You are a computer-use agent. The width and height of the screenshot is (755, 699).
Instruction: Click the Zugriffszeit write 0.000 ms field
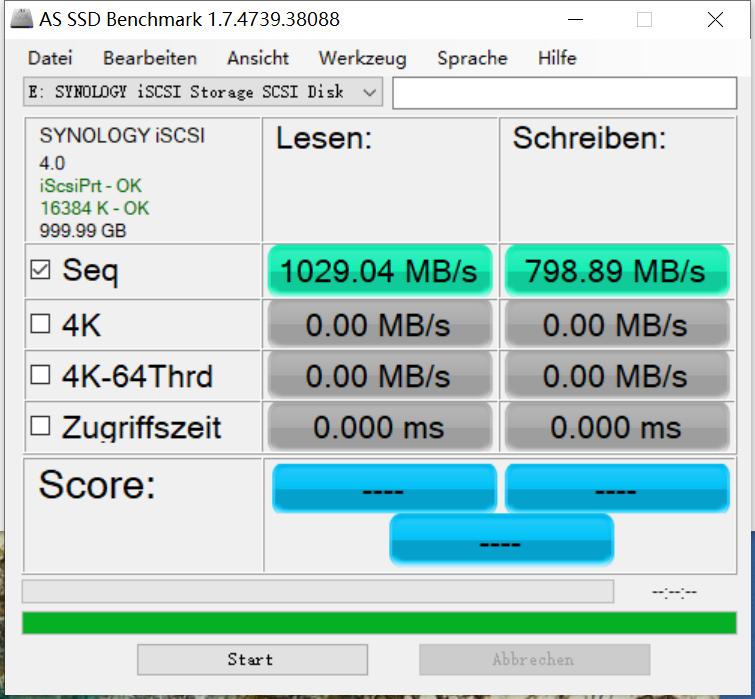617,427
